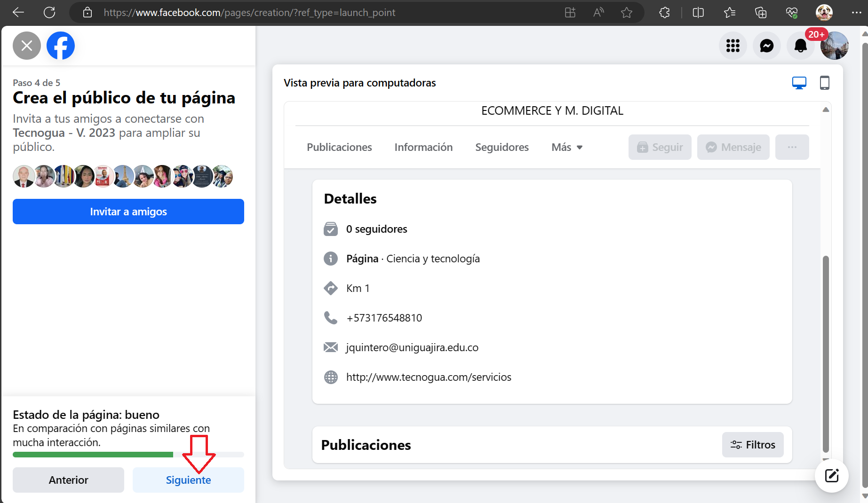Click the browser address bar URL
The width and height of the screenshot is (868, 503).
[x=249, y=13]
